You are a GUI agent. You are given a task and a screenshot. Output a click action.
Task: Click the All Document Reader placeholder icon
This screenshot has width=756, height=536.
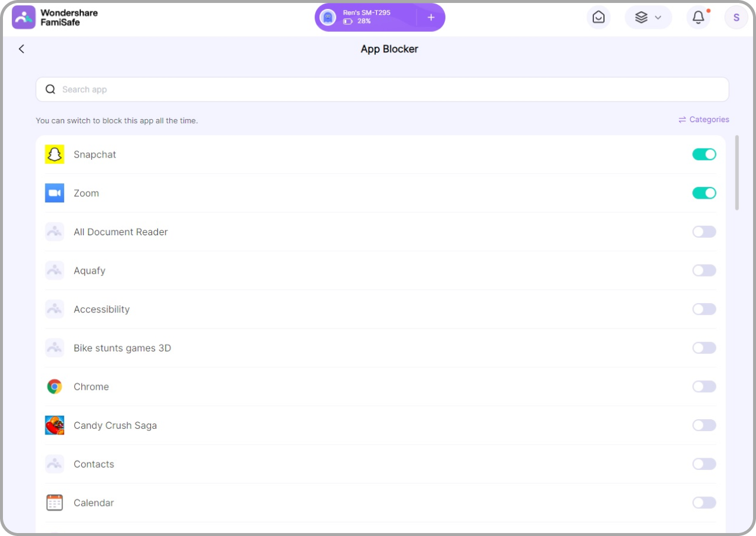55,232
